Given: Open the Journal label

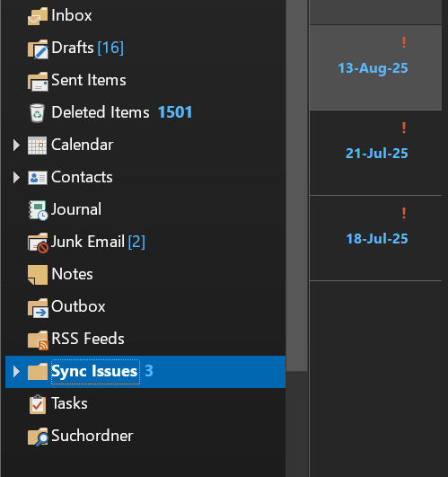Looking at the screenshot, I should (x=76, y=209).
